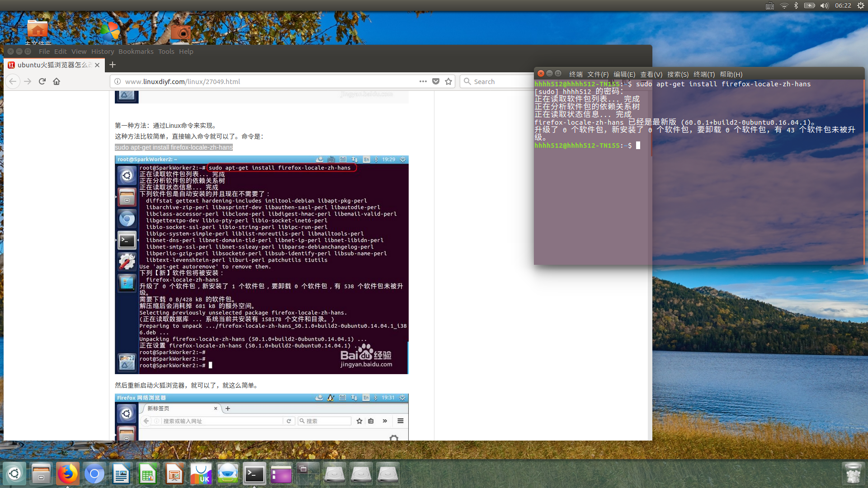Open Firefox File menu
The image size is (868, 488).
[44, 52]
